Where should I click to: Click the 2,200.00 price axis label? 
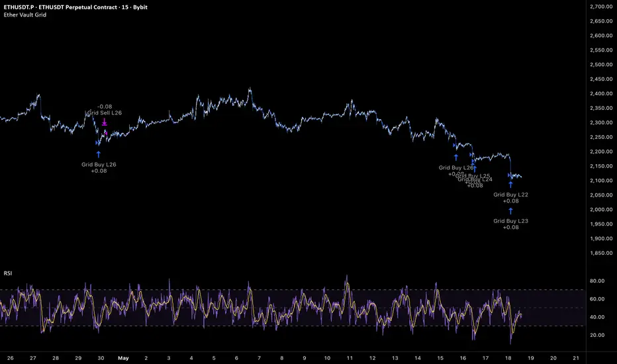601,152
